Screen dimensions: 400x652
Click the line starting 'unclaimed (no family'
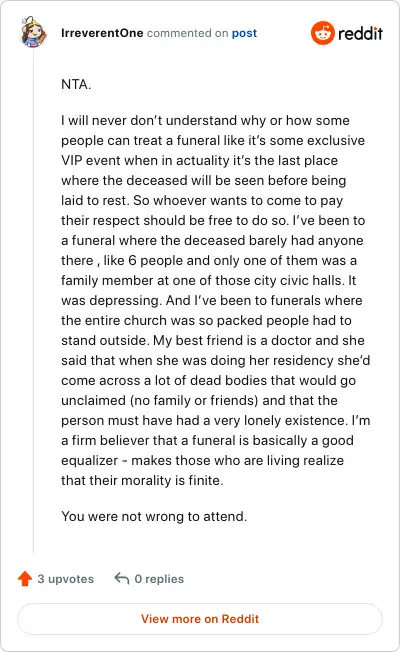pos(200,400)
